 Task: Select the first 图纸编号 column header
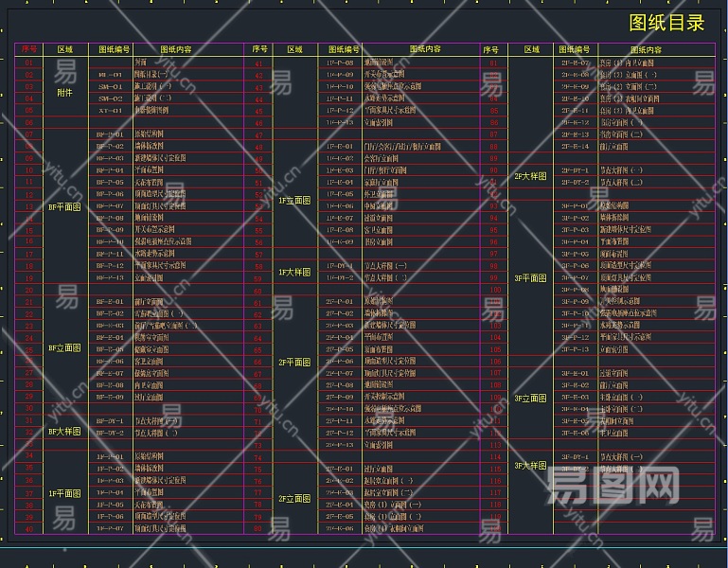click(x=110, y=48)
